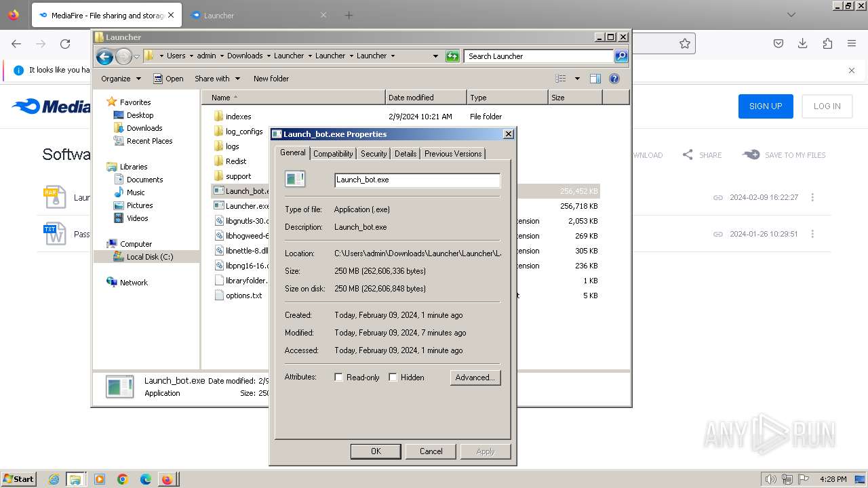Sort by Date modified column header
Viewport: 868px width, 488px height.
click(x=426, y=98)
